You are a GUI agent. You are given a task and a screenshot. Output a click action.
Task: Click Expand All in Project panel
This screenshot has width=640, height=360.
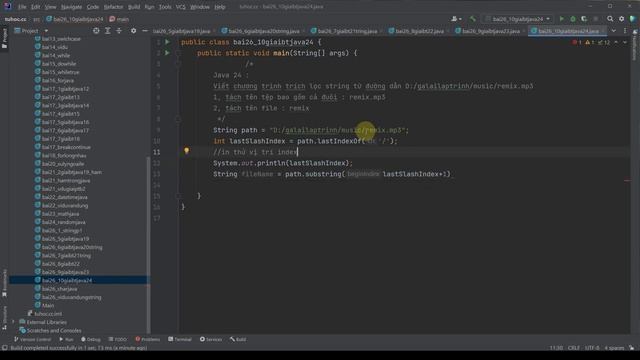(x=108, y=31)
